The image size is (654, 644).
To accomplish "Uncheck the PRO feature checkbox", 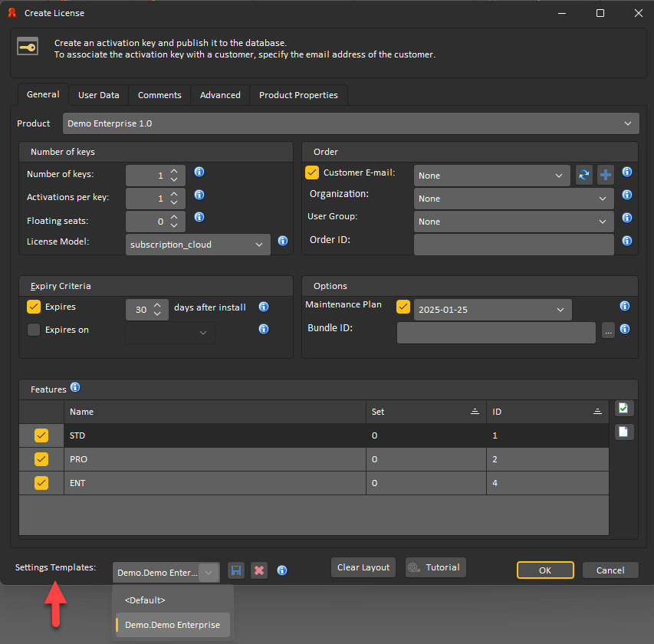I will (41, 459).
